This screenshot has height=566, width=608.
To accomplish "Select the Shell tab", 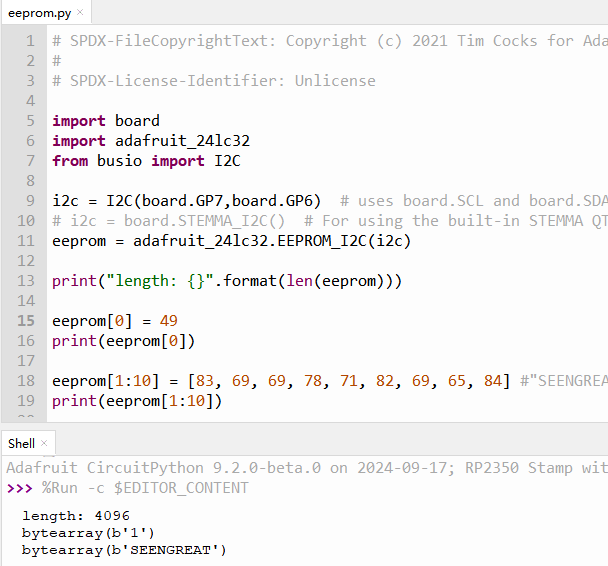I will click(21, 443).
